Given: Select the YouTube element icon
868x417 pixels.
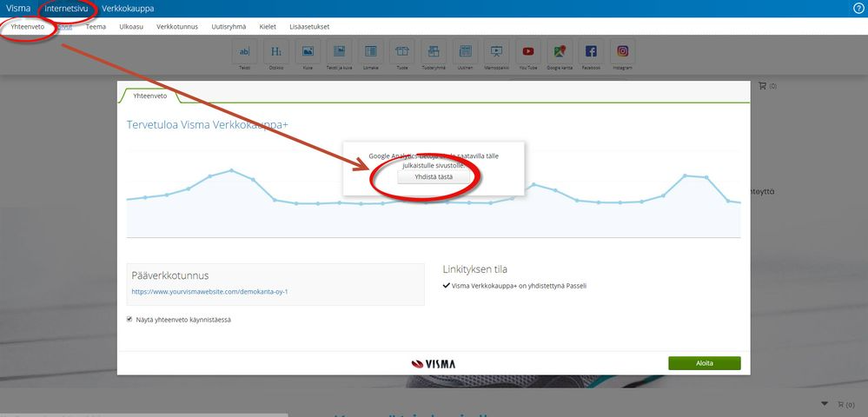Looking at the screenshot, I should pyautogui.click(x=528, y=51).
